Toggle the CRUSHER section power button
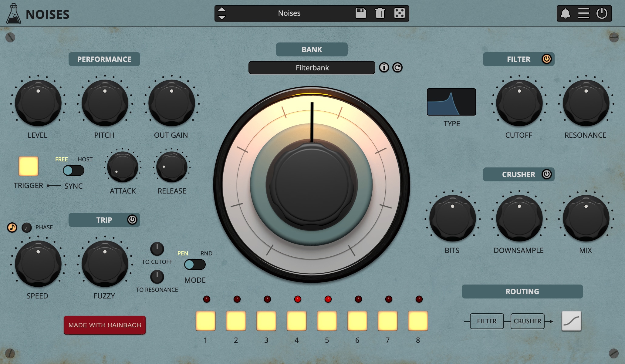 click(546, 174)
